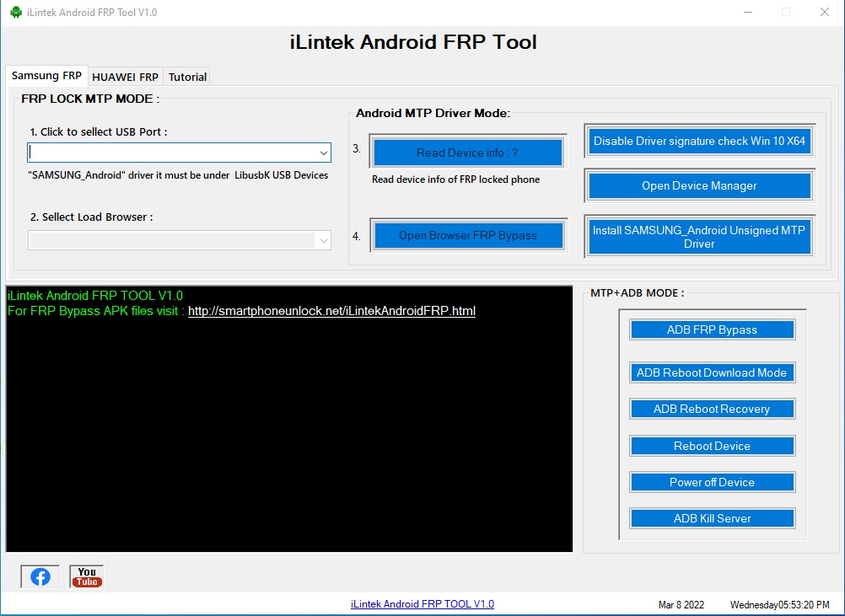Click the '1. Click to sellect USB Port' label
The image size is (845, 616).
tap(99, 132)
